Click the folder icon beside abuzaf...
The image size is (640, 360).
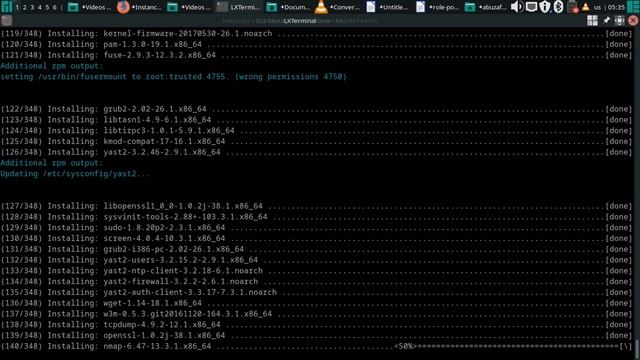click(x=470, y=7)
